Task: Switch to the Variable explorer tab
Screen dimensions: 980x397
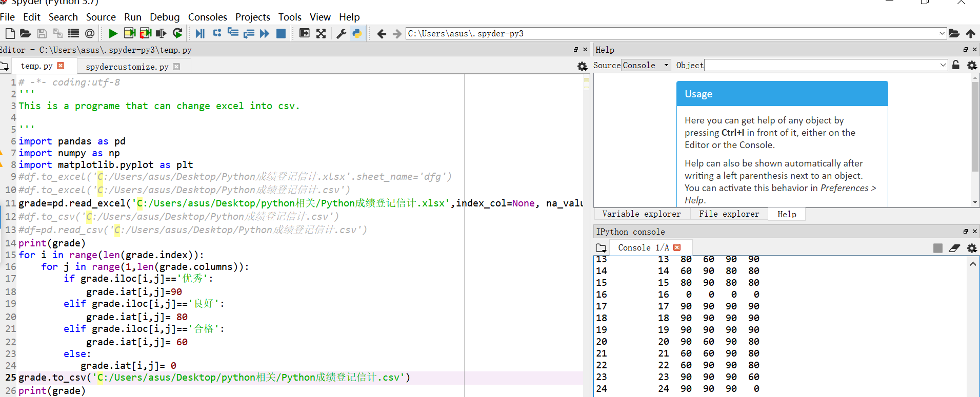Action: tap(641, 214)
